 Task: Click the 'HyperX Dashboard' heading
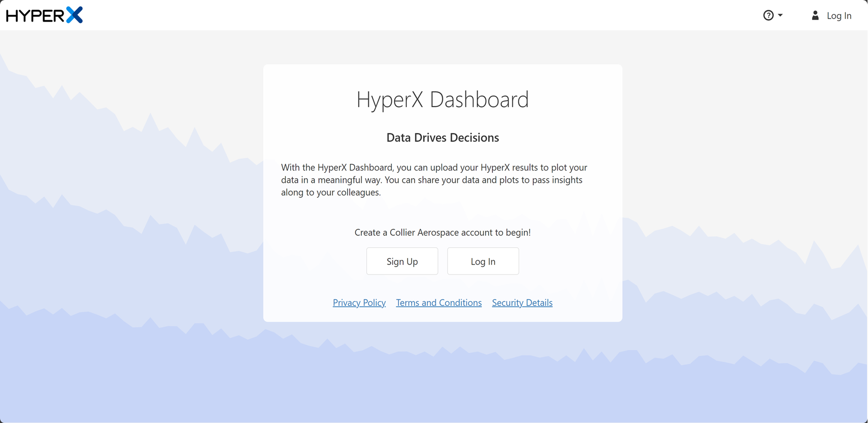coord(442,99)
